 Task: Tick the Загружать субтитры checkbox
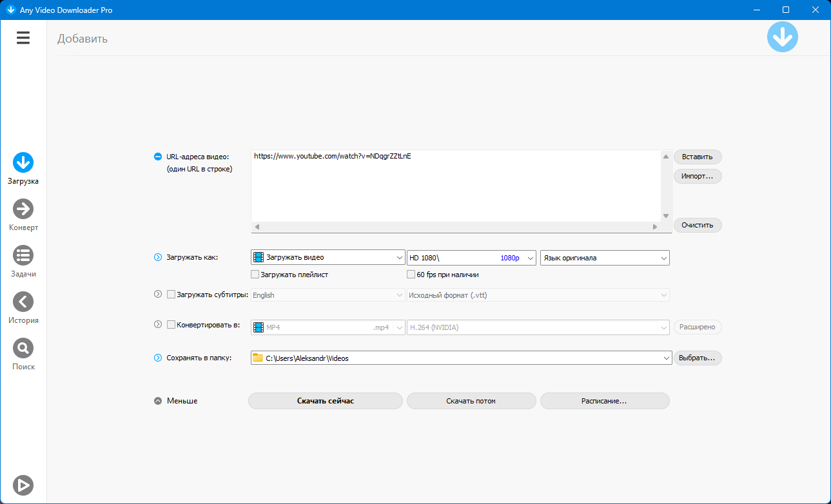171,295
